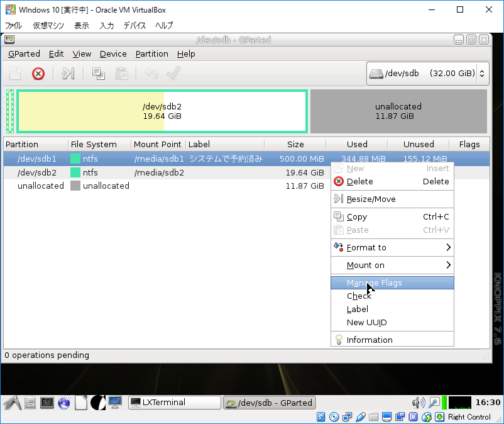
Task: Switch to LXTerminal taskbar button
Action: (x=175, y=403)
